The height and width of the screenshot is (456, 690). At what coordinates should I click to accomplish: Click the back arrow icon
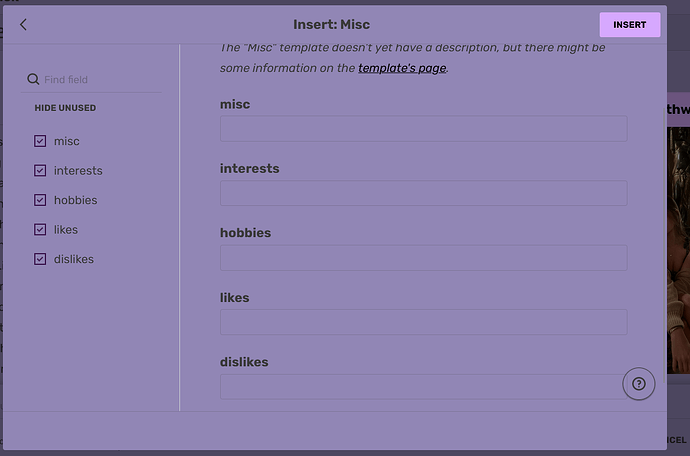point(23,25)
